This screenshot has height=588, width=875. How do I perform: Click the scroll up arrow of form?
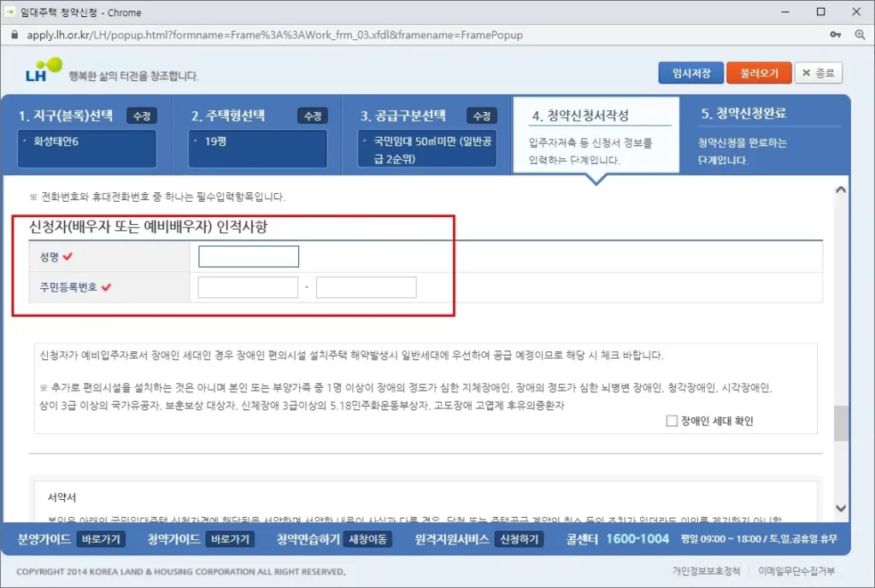point(841,190)
